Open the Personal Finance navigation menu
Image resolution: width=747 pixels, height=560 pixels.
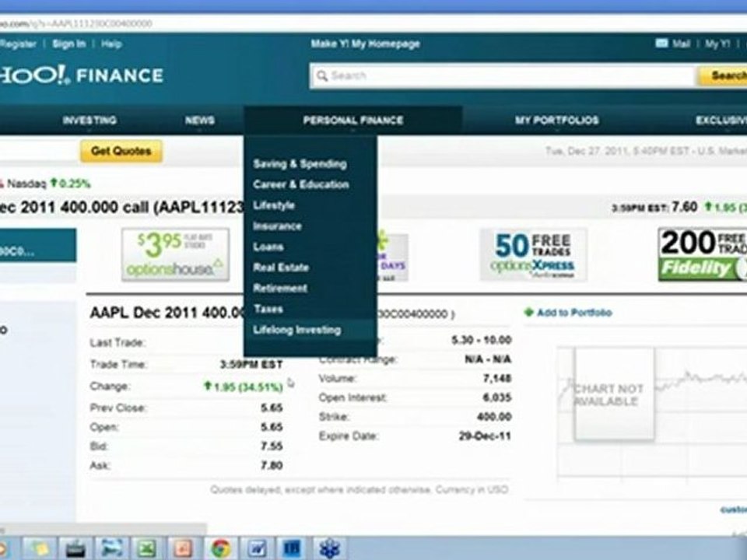click(353, 121)
